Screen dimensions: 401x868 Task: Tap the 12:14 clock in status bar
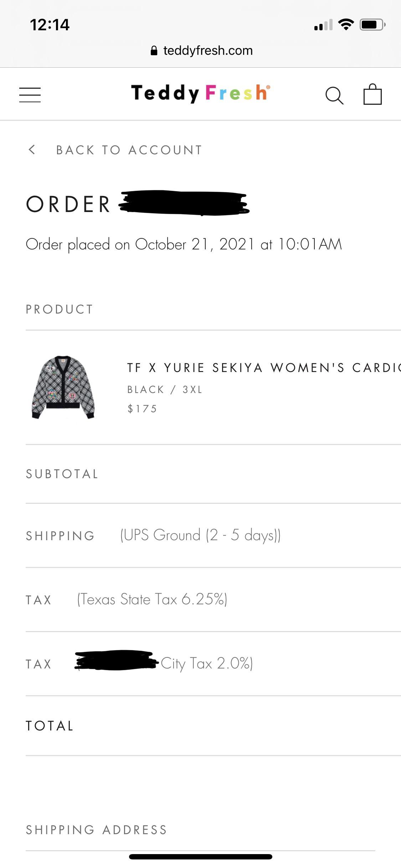50,25
